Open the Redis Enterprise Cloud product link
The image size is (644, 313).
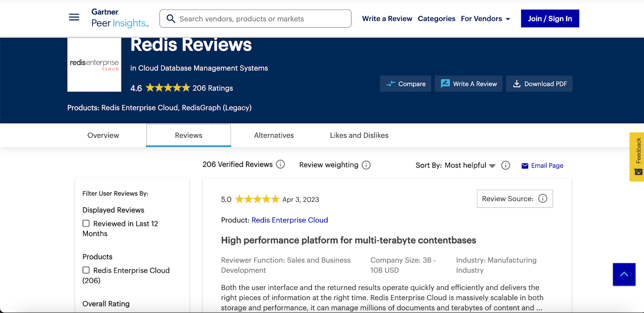click(x=290, y=220)
